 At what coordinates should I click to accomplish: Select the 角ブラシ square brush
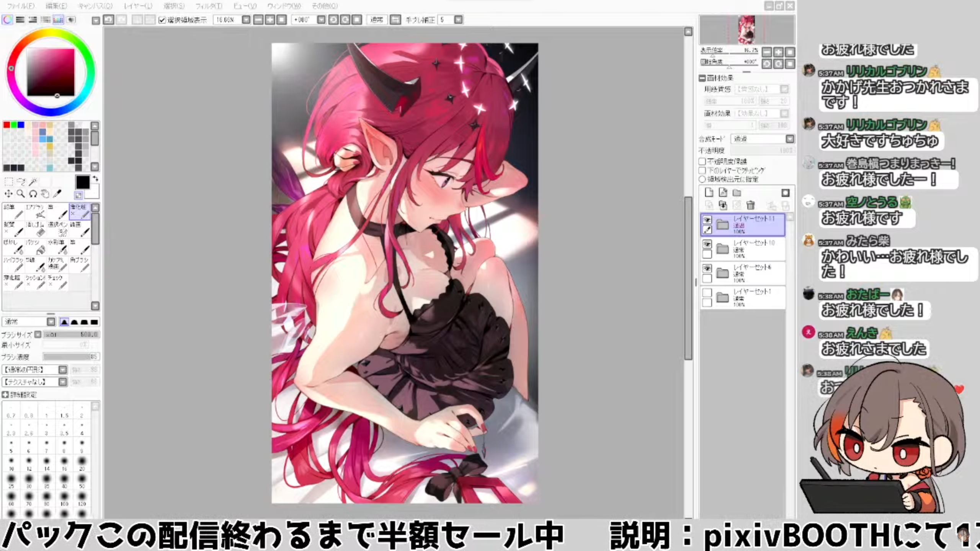pos(80,264)
